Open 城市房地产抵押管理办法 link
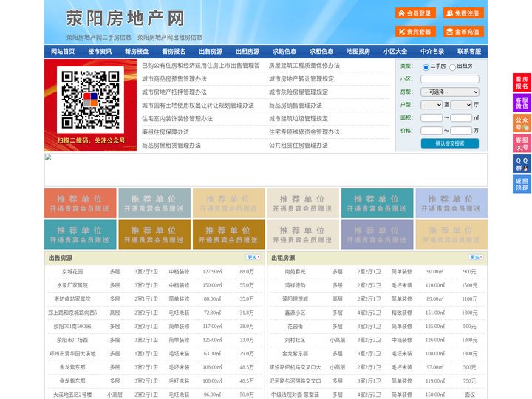This screenshot has height=399, width=532. [x=174, y=92]
